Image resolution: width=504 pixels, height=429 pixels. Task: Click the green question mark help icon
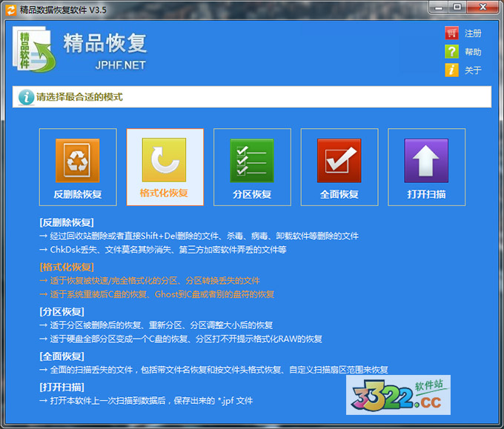tap(451, 51)
